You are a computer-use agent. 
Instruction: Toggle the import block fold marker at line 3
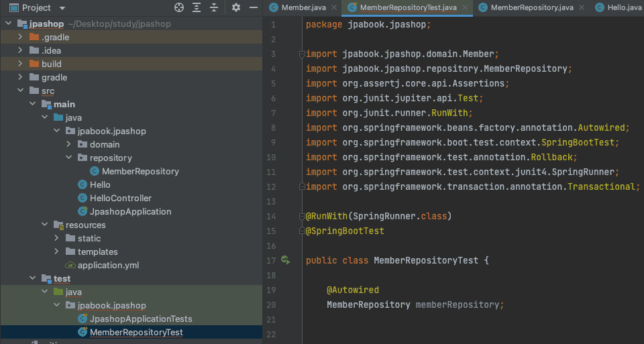click(x=301, y=54)
